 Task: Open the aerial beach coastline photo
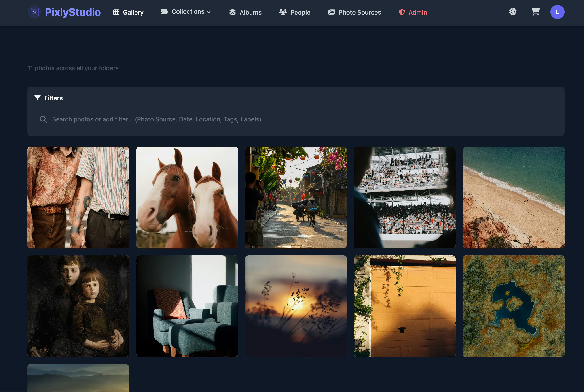pyautogui.click(x=514, y=197)
